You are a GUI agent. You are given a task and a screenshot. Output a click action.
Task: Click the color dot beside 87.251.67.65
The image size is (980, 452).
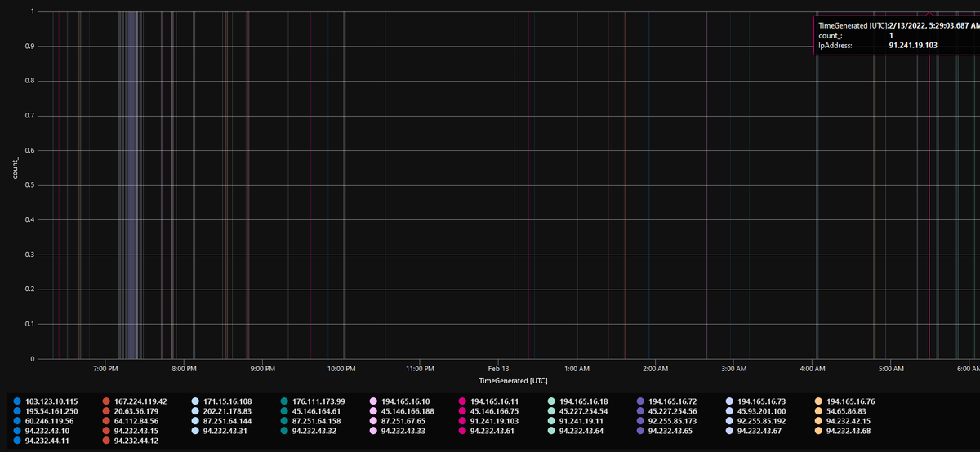coord(373,421)
